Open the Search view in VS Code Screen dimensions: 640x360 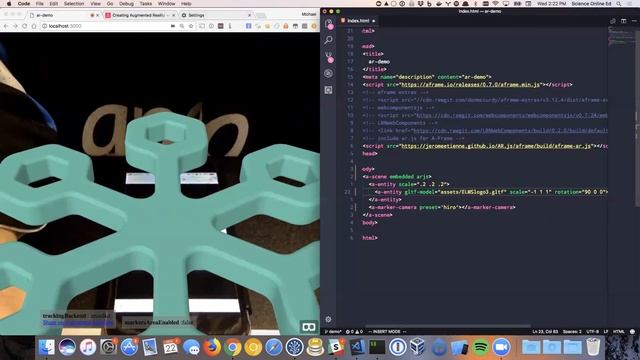pos(329,40)
